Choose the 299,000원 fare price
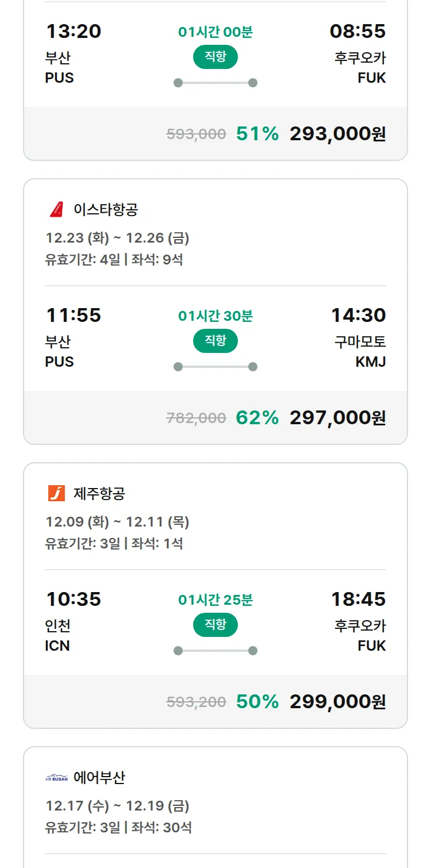The image size is (431, 868). pyautogui.click(x=337, y=701)
